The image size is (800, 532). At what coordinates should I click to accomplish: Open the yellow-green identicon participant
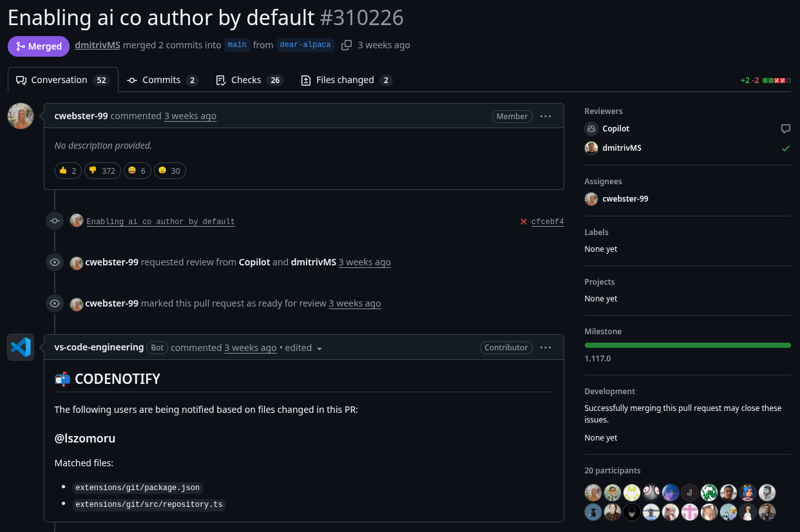point(632,493)
